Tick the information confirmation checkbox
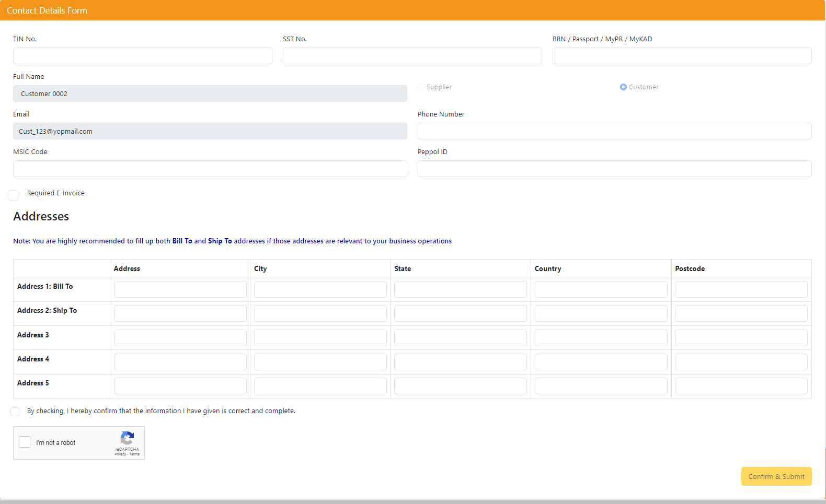 (15, 412)
